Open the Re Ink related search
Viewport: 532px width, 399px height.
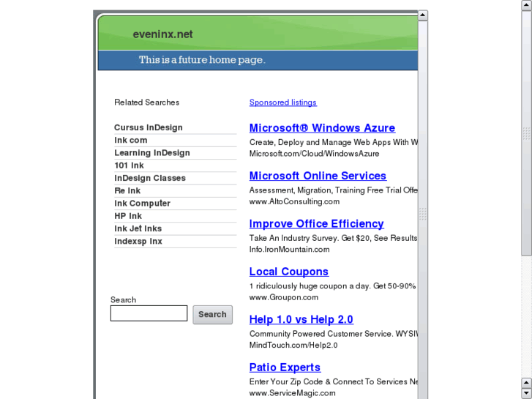[x=127, y=190]
